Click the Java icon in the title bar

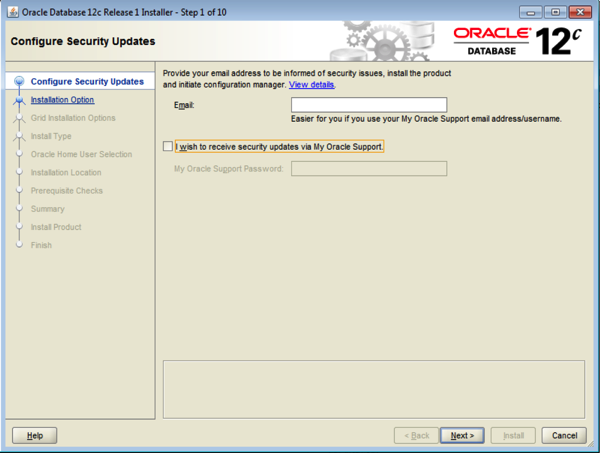tap(13, 12)
